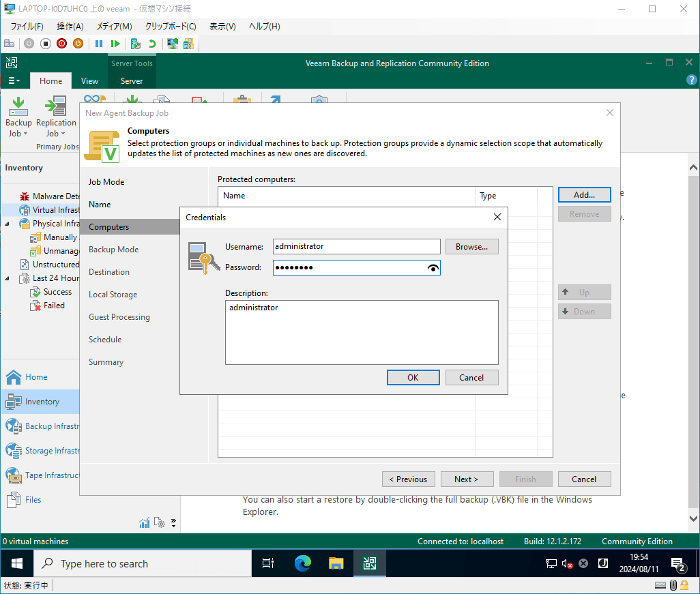Open Microsoft Edge from taskbar
Image resolution: width=700 pixels, height=594 pixels.
[303, 564]
